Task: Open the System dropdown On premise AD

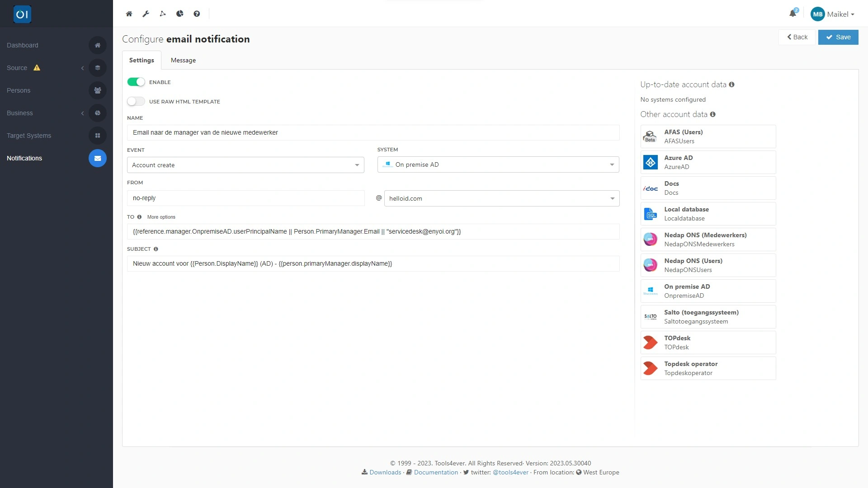Action: click(498, 164)
